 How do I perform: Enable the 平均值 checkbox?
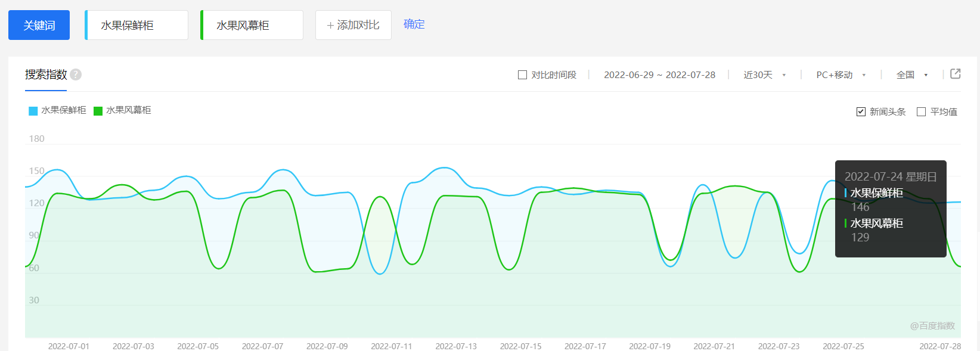pos(921,112)
